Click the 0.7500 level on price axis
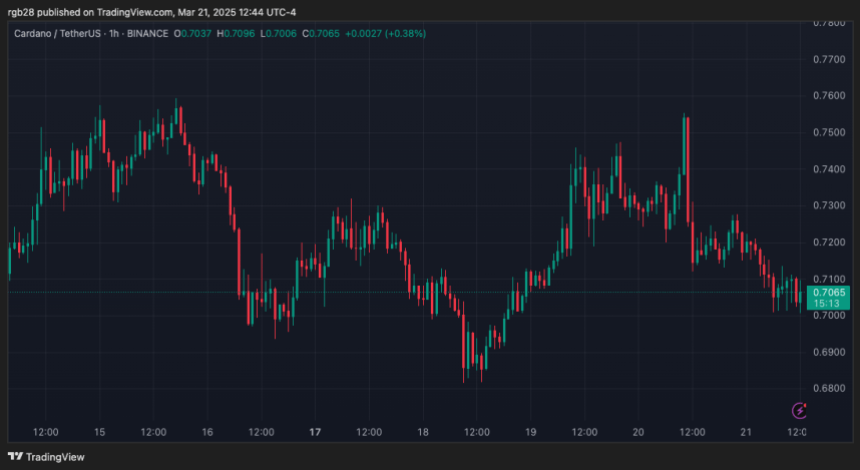This screenshot has width=860, height=470. point(828,132)
